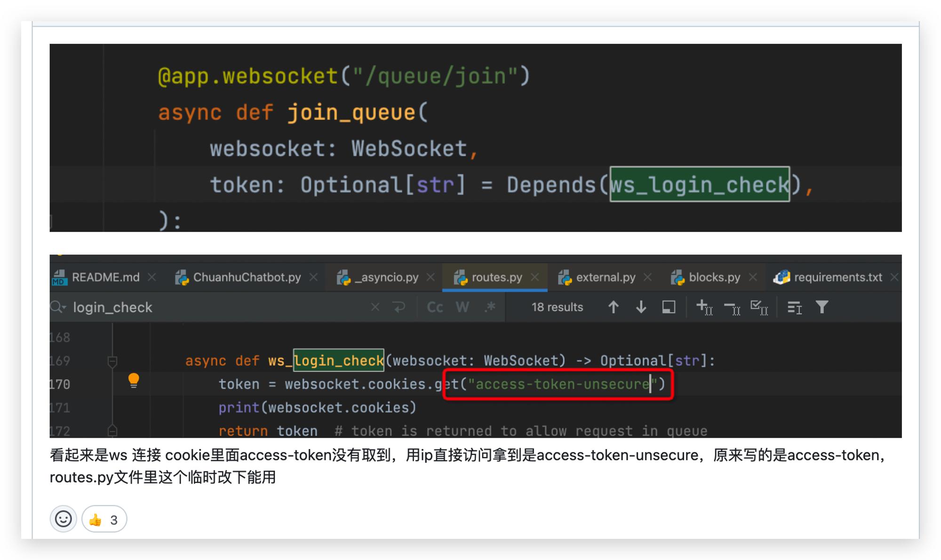Click print(websocket.cookies) line
This screenshot has height=560, width=941.
(318, 408)
